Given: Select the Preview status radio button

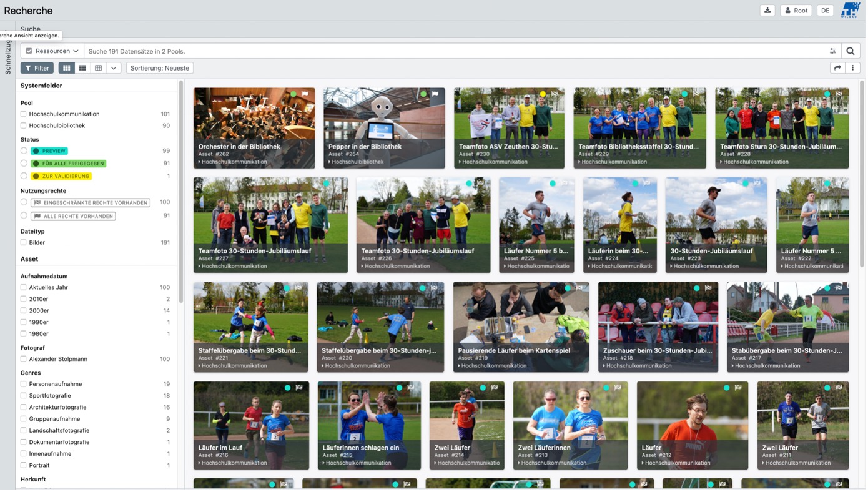Looking at the screenshot, I should (x=24, y=151).
